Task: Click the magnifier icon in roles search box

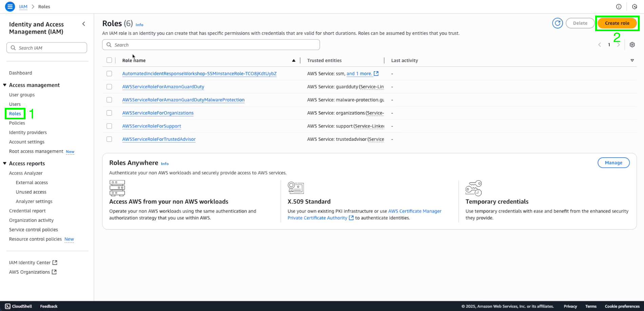Action: (x=109, y=45)
